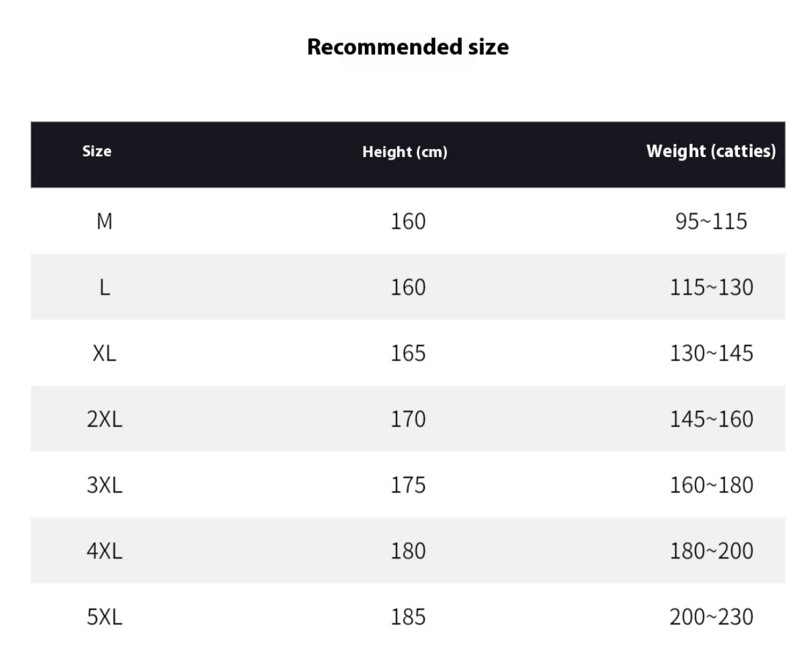Screen dimensions: 812x669
Task: Select the Size column header
Action: 97,151
